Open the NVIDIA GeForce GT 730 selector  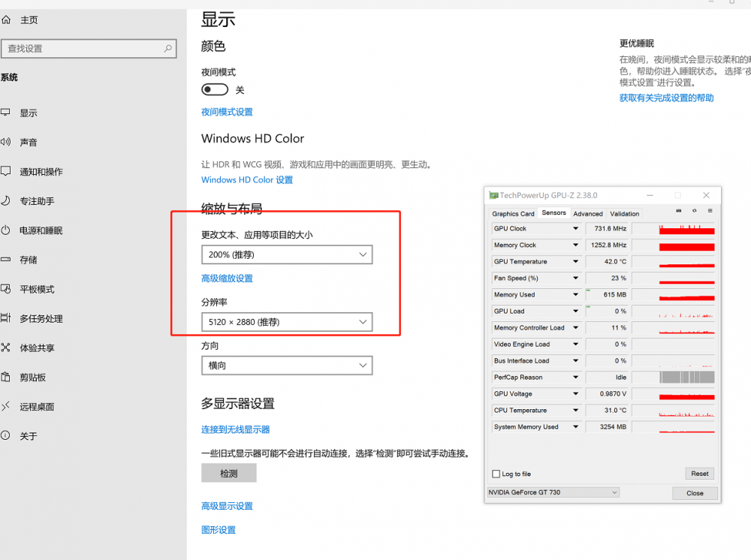click(x=553, y=492)
